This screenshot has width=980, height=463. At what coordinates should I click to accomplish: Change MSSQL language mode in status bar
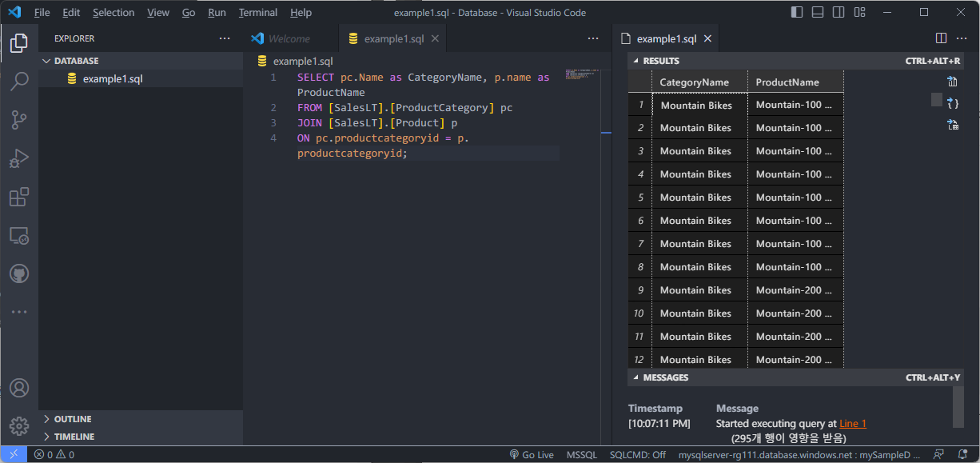point(582,454)
